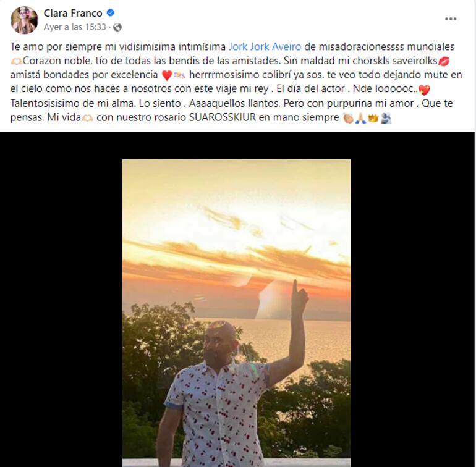Image resolution: width=476 pixels, height=467 pixels.
Task: Click the last emoji in the post
Action: click(x=386, y=118)
